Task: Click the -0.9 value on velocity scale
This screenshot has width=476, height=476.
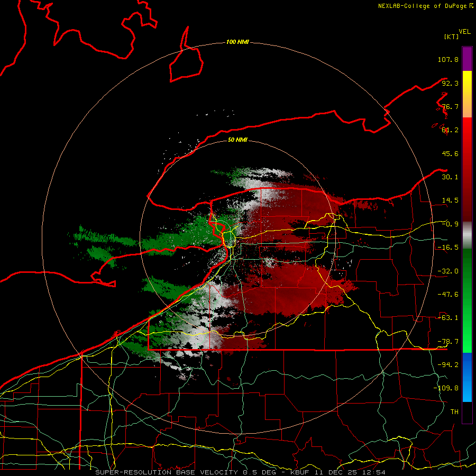Action: tap(450, 224)
